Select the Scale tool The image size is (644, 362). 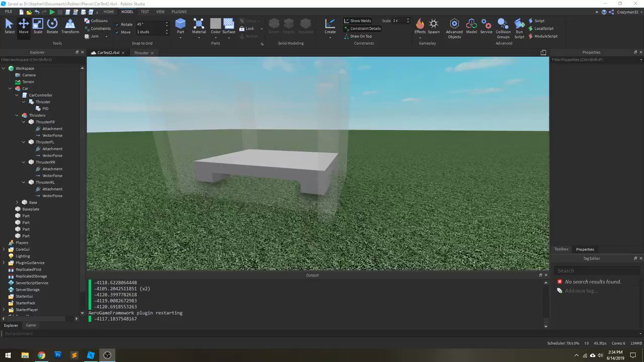click(x=38, y=25)
